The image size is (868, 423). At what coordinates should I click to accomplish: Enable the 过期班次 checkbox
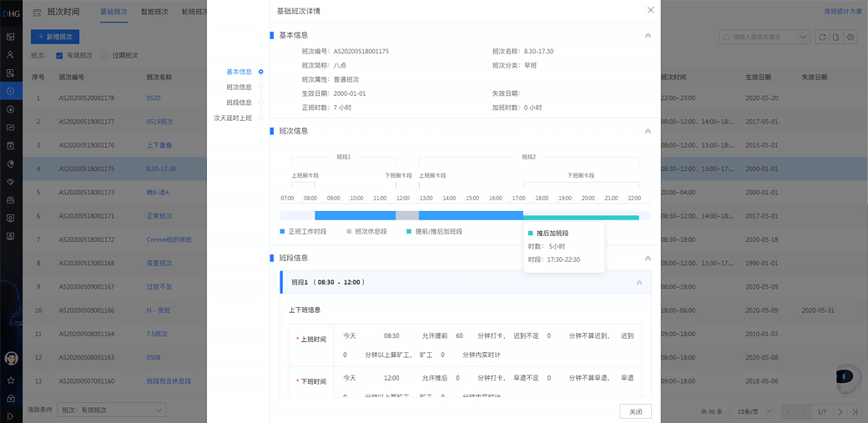click(104, 56)
